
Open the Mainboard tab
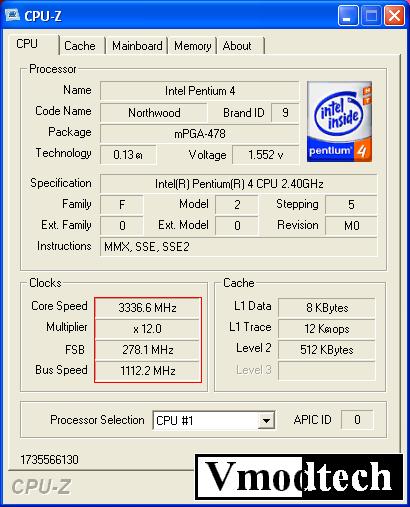137,46
